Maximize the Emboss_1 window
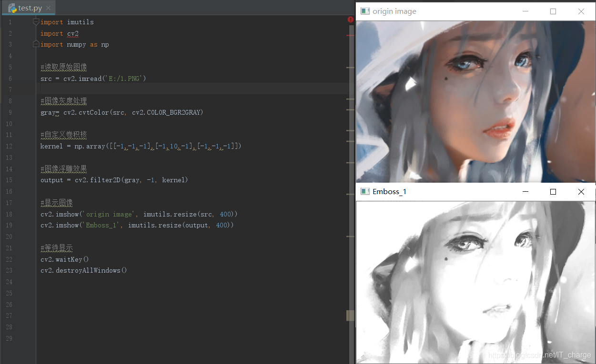 (553, 192)
